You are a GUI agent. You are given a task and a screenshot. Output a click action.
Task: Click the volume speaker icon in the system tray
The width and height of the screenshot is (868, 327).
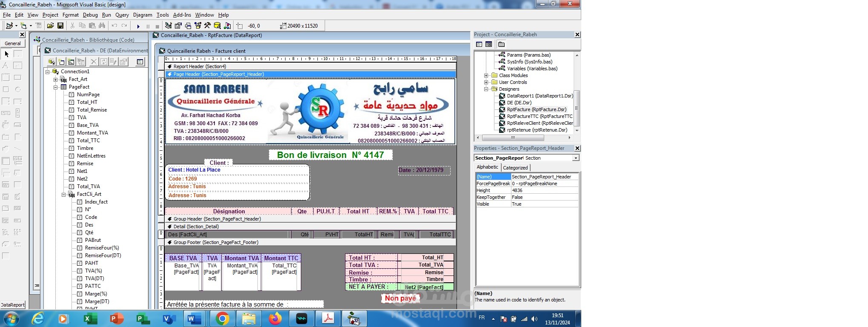534,319
